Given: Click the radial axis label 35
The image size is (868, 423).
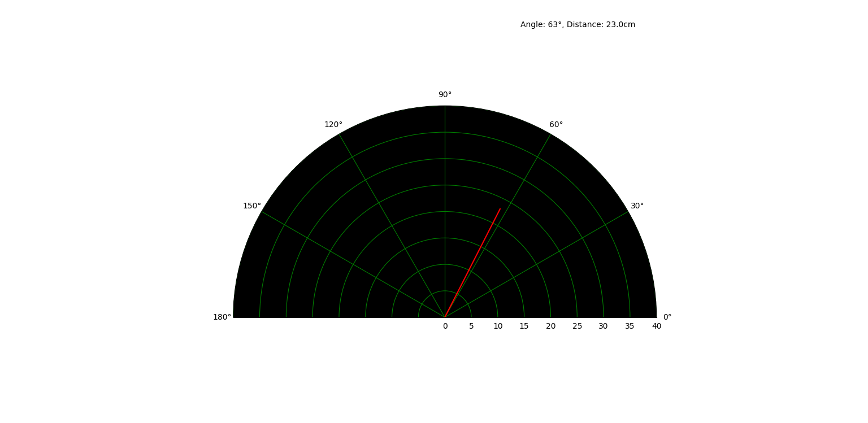Looking at the screenshot, I should (x=630, y=326).
